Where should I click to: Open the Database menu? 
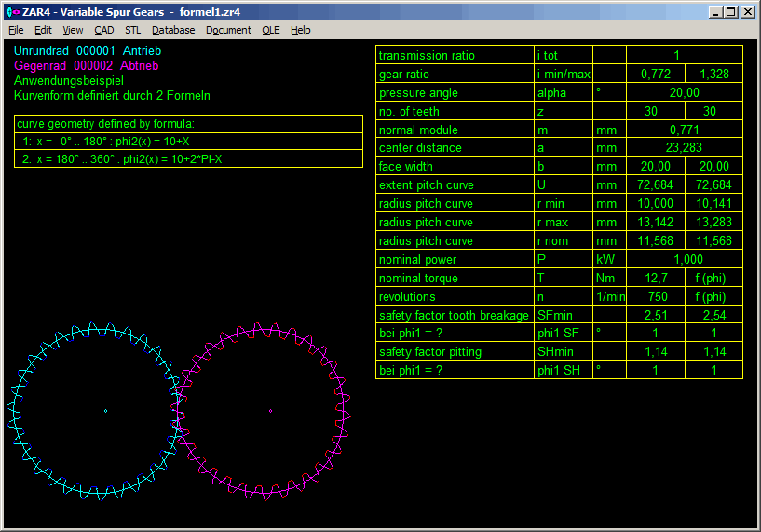coord(173,30)
